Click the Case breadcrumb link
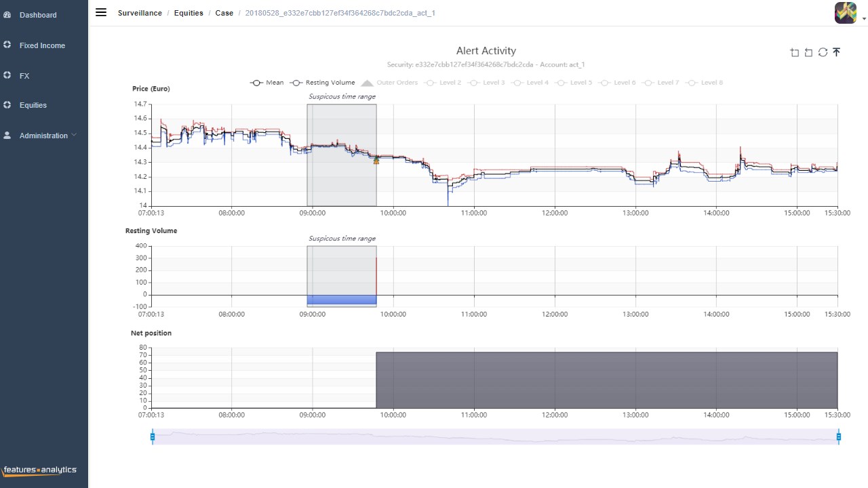The width and height of the screenshot is (868, 488). 224,13
